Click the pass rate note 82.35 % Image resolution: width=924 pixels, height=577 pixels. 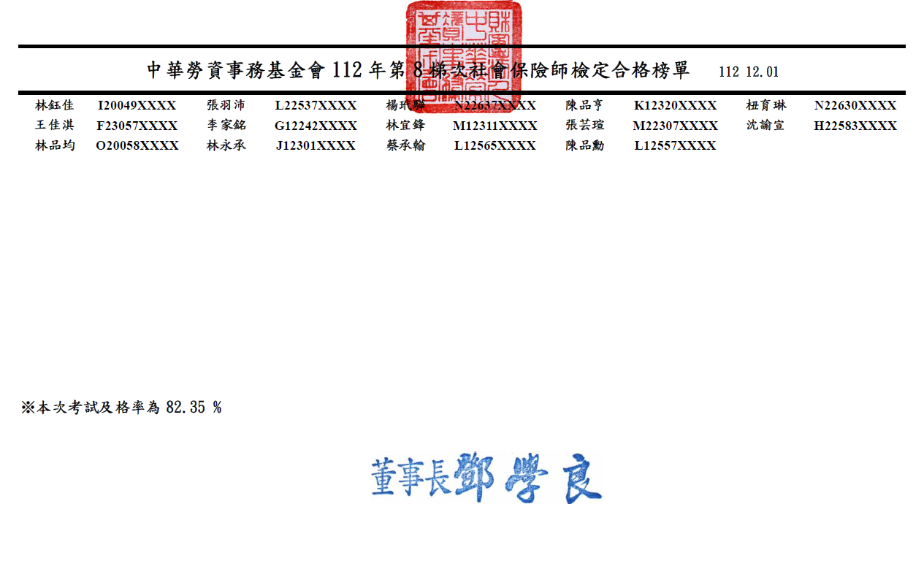pos(121,408)
